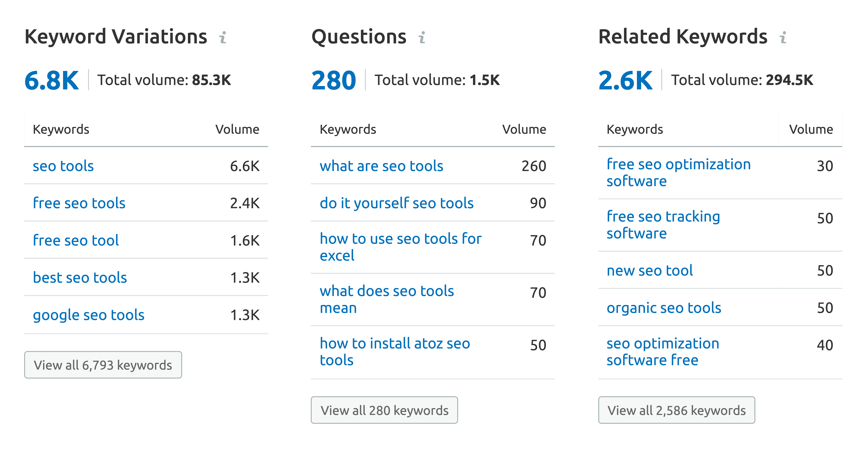
Task: Click Volume header in Questions table
Action: pyautogui.click(x=524, y=129)
